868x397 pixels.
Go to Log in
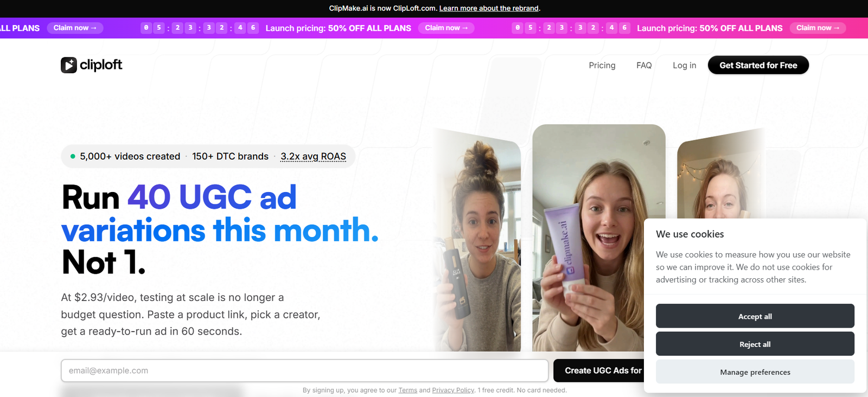tap(685, 65)
